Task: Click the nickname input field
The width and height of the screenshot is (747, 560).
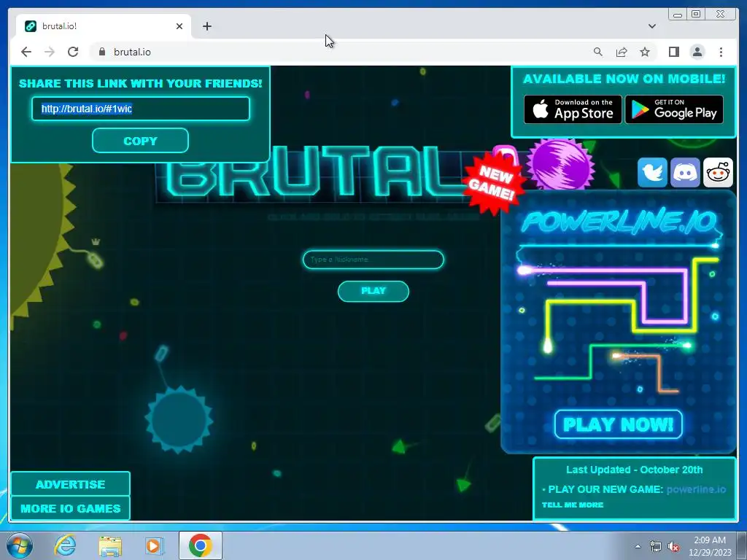Action: pyautogui.click(x=373, y=260)
